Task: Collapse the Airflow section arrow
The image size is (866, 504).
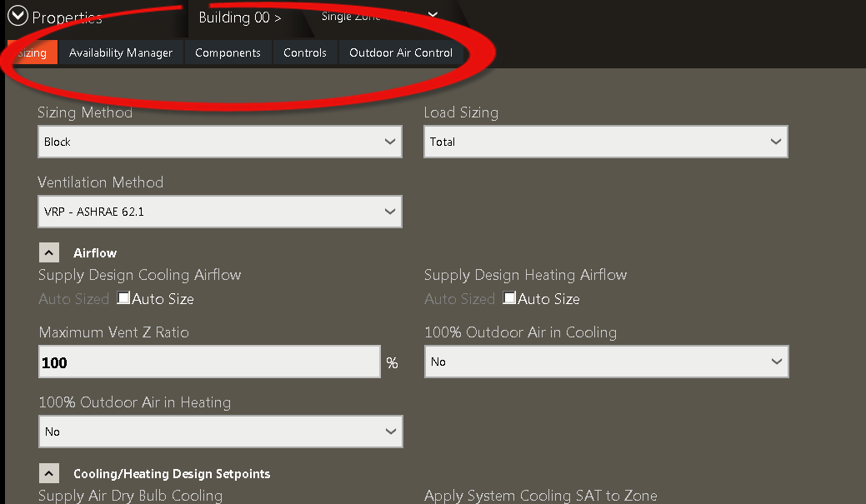Action: tap(48, 252)
